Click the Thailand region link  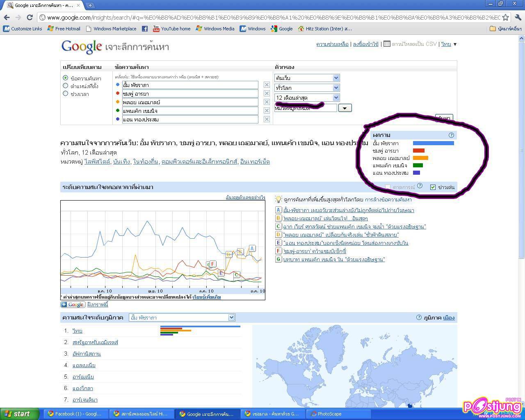point(77,331)
